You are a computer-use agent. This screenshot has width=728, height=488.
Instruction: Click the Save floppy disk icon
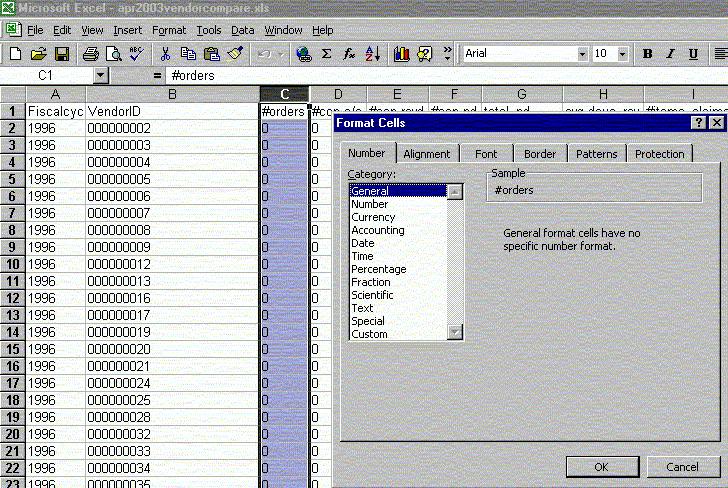[62, 54]
